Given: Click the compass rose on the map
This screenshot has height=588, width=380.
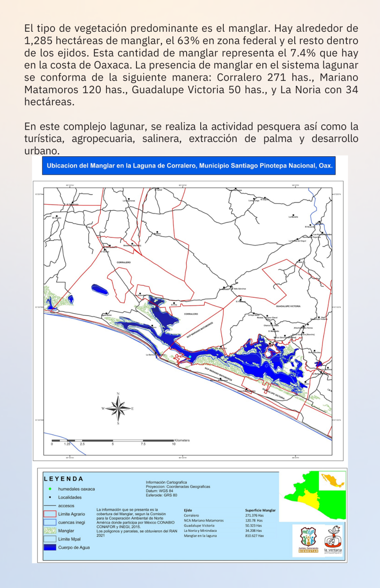Looking at the screenshot, I should click(118, 408).
